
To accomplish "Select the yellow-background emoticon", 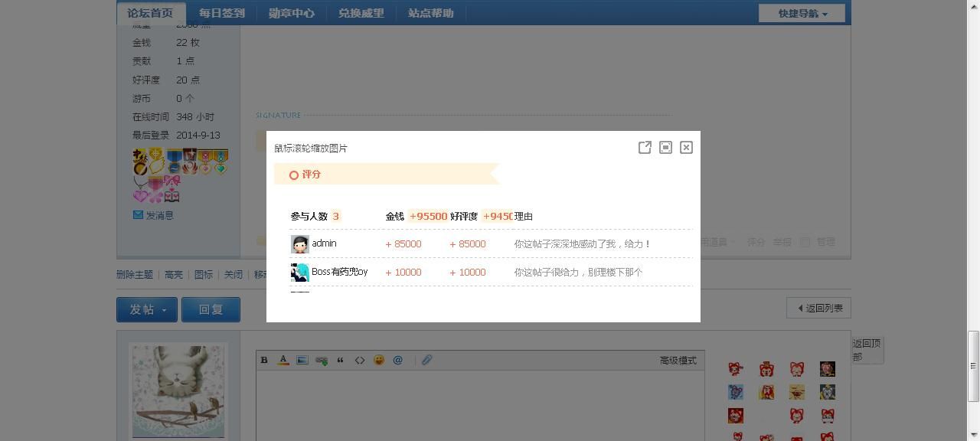I will pos(797,392).
